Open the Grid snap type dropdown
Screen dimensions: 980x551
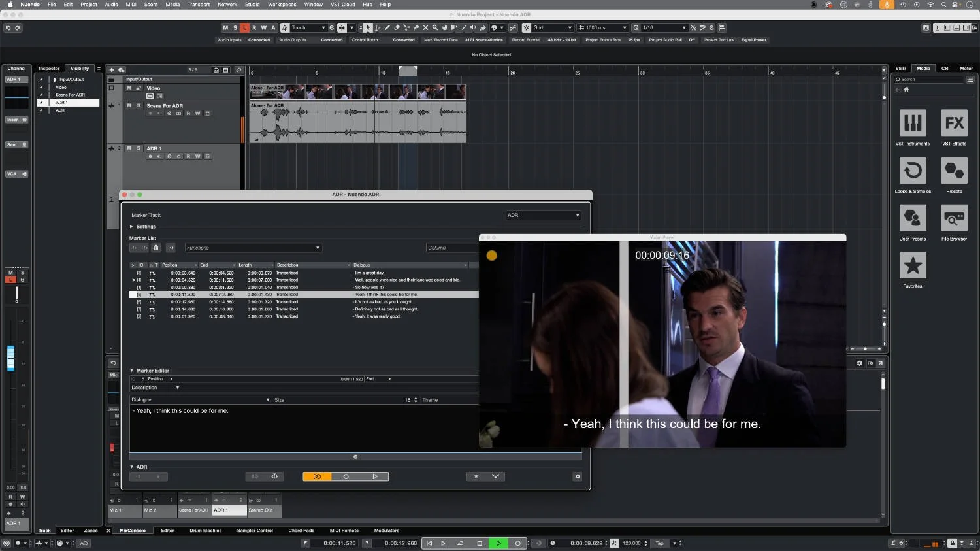pyautogui.click(x=552, y=27)
